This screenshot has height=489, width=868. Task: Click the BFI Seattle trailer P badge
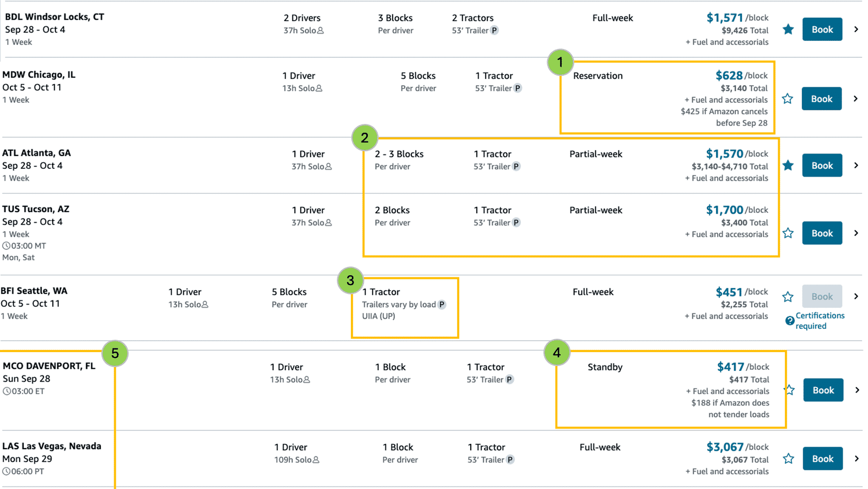point(442,305)
